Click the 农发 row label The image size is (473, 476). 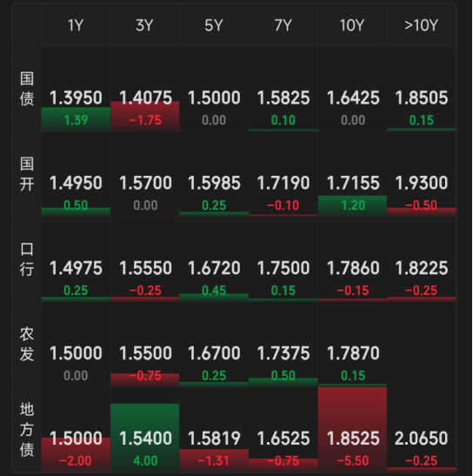pyautogui.click(x=27, y=345)
